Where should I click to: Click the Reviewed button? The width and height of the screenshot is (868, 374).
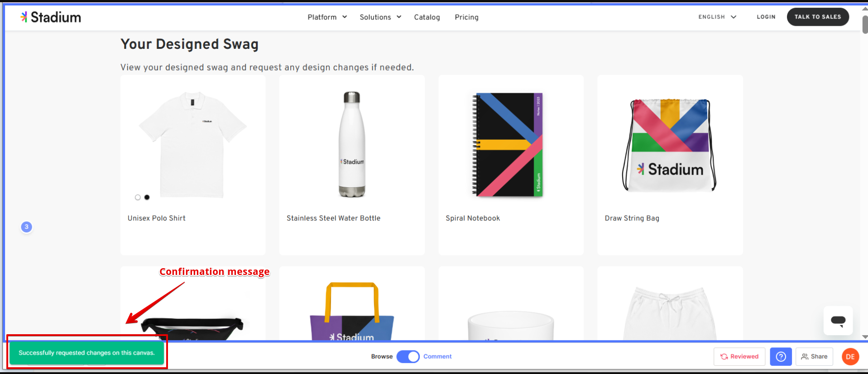pos(739,356)
